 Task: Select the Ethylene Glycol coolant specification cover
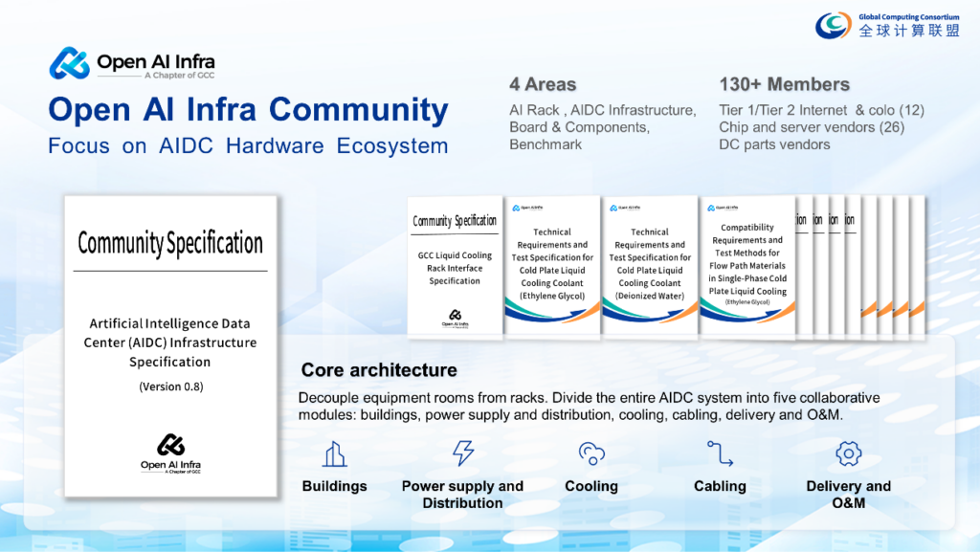coord(552,266)
